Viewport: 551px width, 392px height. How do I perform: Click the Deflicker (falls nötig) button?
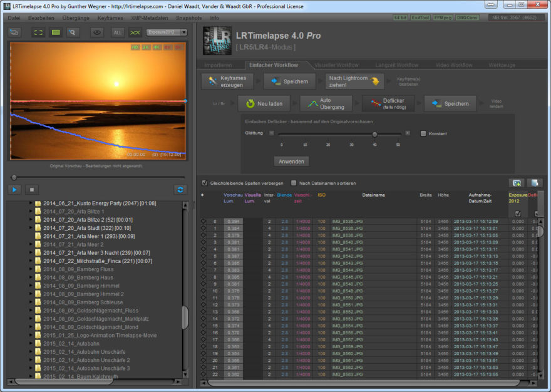point(388,104)
